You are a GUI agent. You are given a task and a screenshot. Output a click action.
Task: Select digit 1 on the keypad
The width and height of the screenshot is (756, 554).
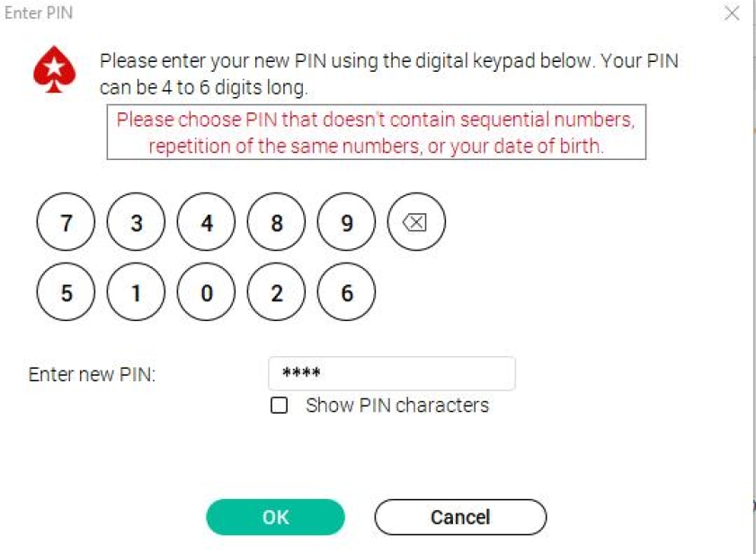(x=136, y=292)
